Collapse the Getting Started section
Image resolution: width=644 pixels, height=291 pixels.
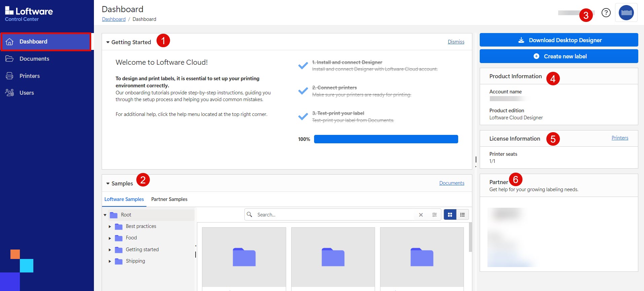point(108,42)
